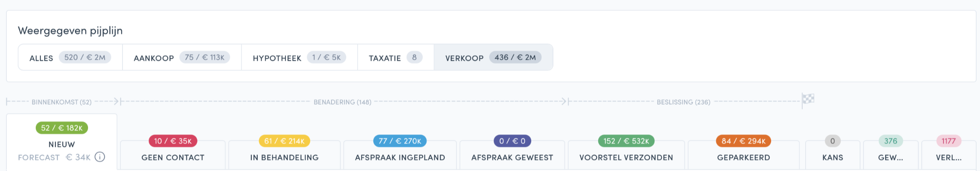Click the green 376 won badge

(x=891, y=141)
